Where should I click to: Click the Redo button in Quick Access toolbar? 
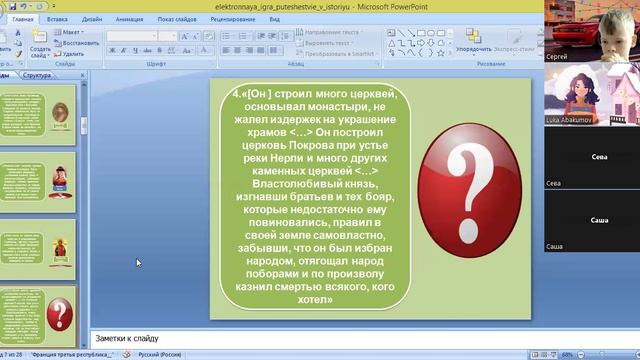[40, 7]
